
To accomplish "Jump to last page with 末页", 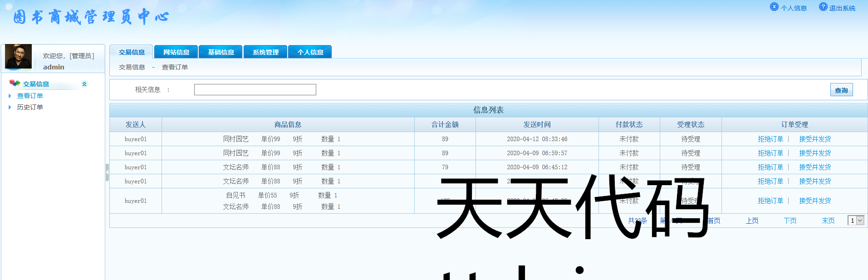I will (828, 221).
